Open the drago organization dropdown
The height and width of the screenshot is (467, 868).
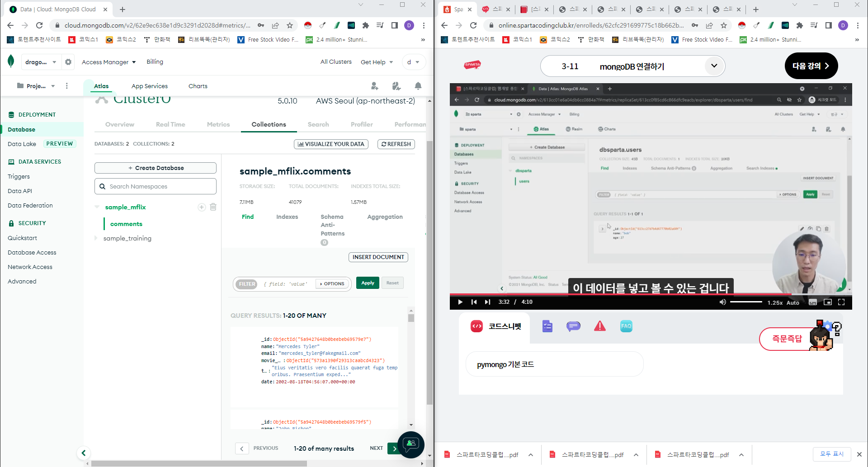pyautogui.click(x=41, y=62)
